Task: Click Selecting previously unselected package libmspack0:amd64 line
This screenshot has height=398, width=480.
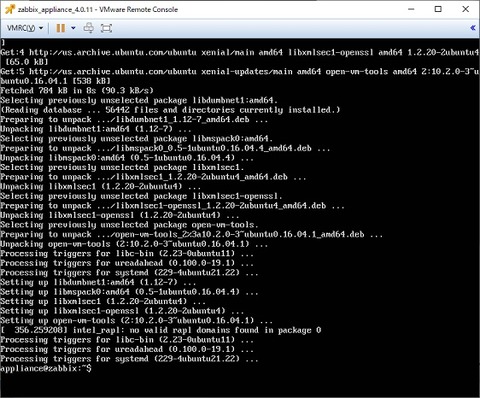Action: coord(137,138)
